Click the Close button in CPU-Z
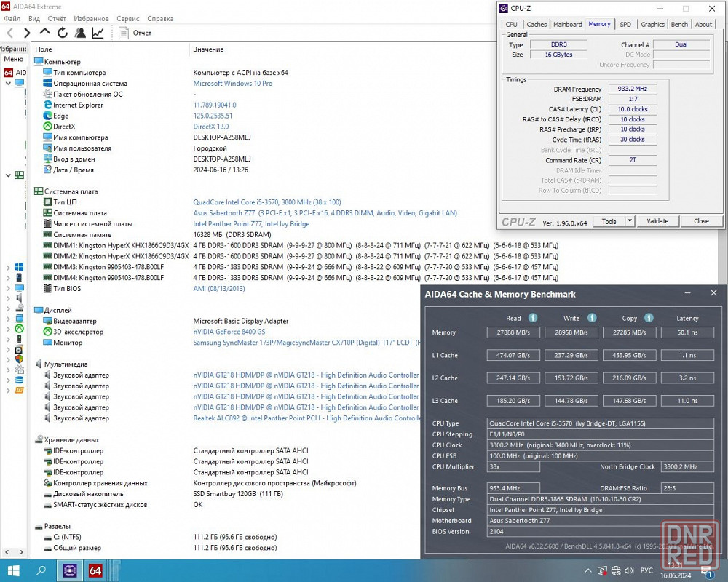728x582 pixels. pos(701,221)
